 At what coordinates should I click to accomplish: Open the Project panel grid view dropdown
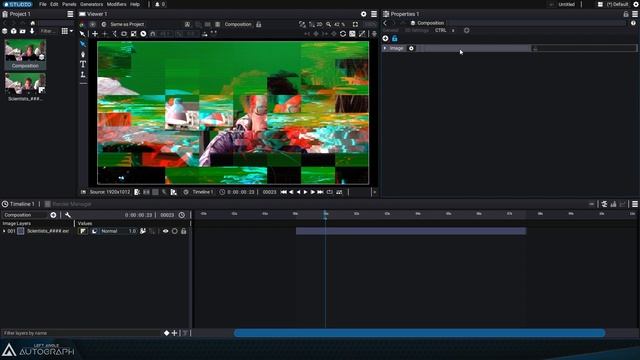(x=67, y=31)
